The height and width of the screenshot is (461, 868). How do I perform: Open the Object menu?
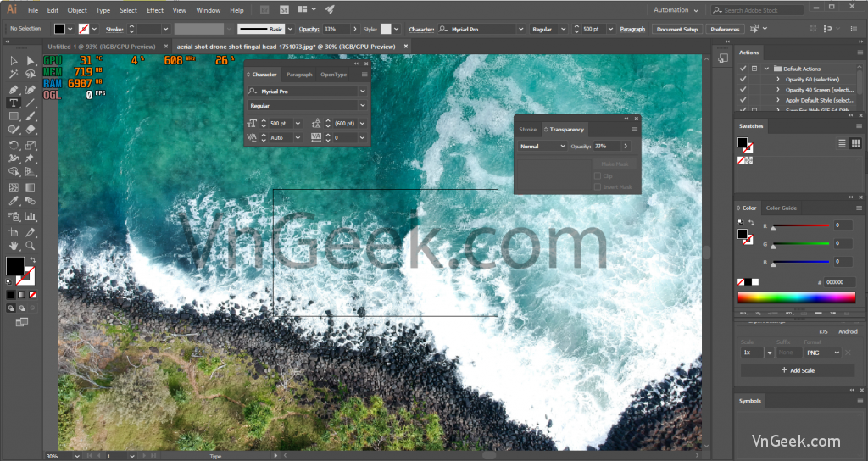click(x=77, y=10)
